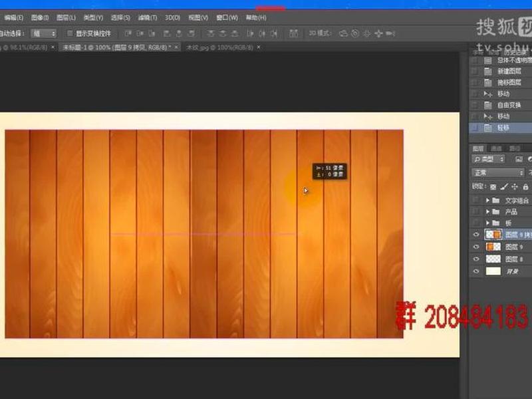Click the align top edges icon

[128, 33]
